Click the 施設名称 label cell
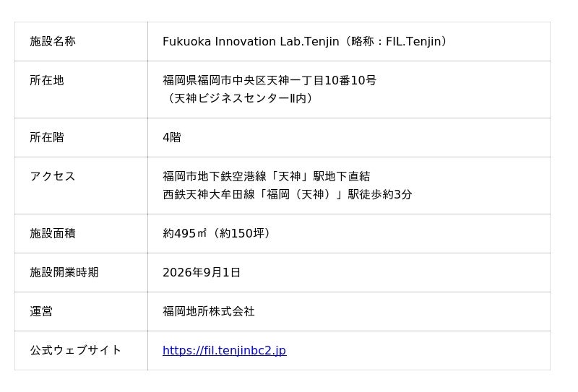 [81, 42]
